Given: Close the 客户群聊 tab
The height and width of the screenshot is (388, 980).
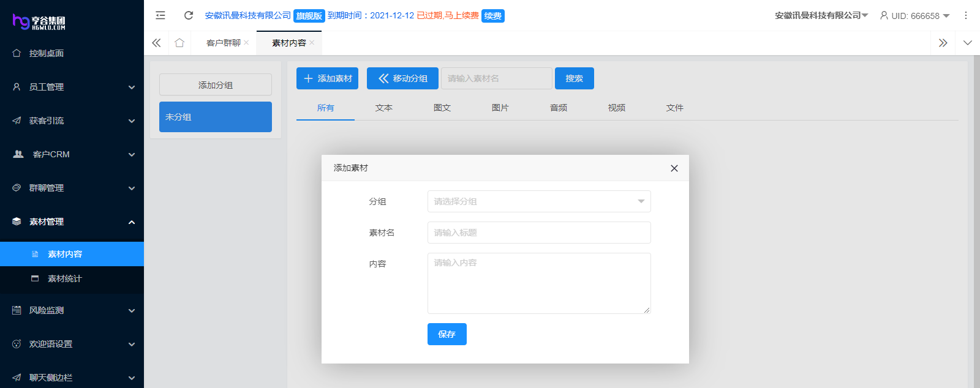Looking at the screenshot, I should pyautogui.click(x=246, y=43).
